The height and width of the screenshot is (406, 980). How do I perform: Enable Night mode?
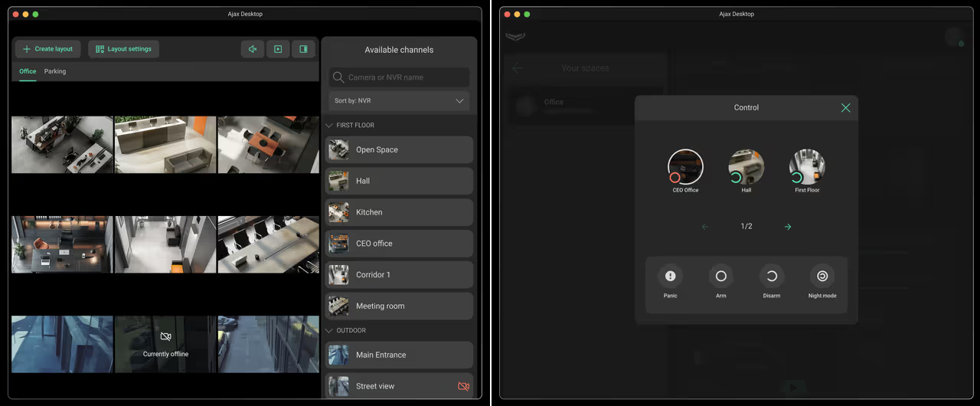click(822, 277)
